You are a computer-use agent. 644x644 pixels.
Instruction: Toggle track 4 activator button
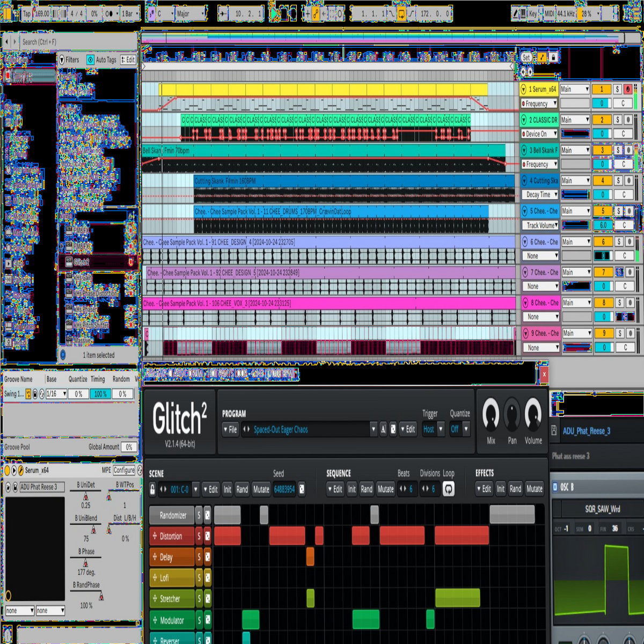602,181
